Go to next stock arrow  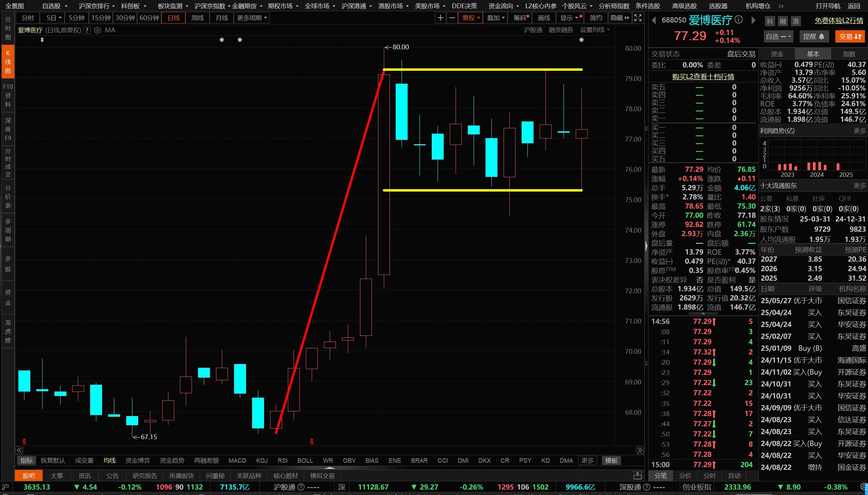pos(753,20)
